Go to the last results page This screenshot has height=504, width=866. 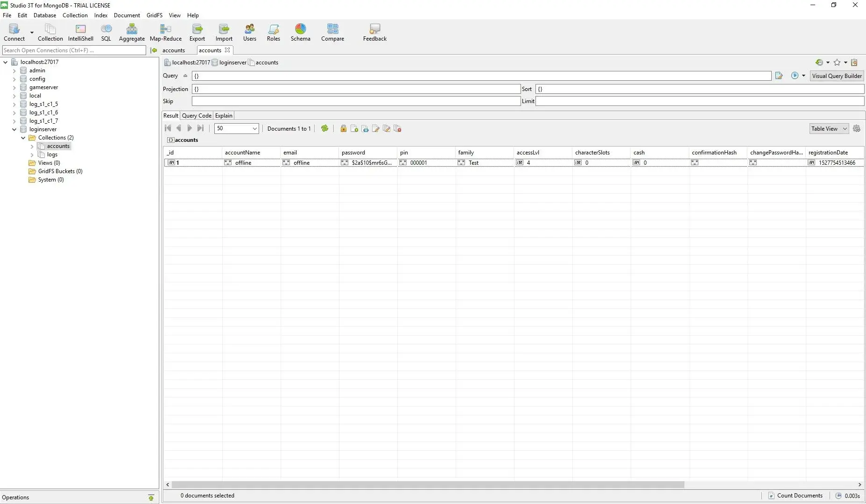[201, 128]
